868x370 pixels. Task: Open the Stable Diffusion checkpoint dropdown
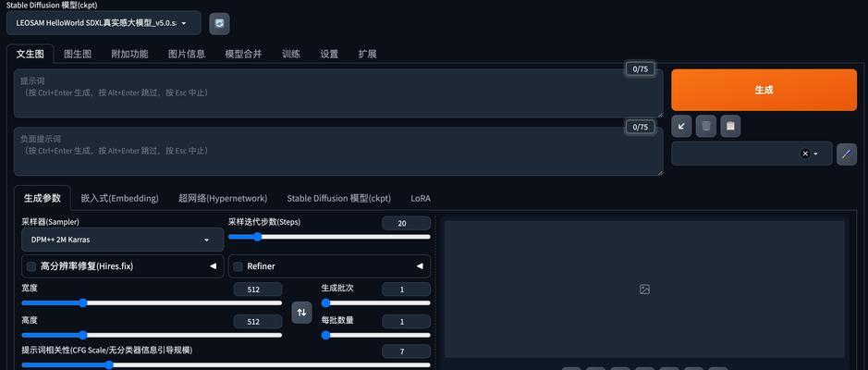[x=104, y=23]
